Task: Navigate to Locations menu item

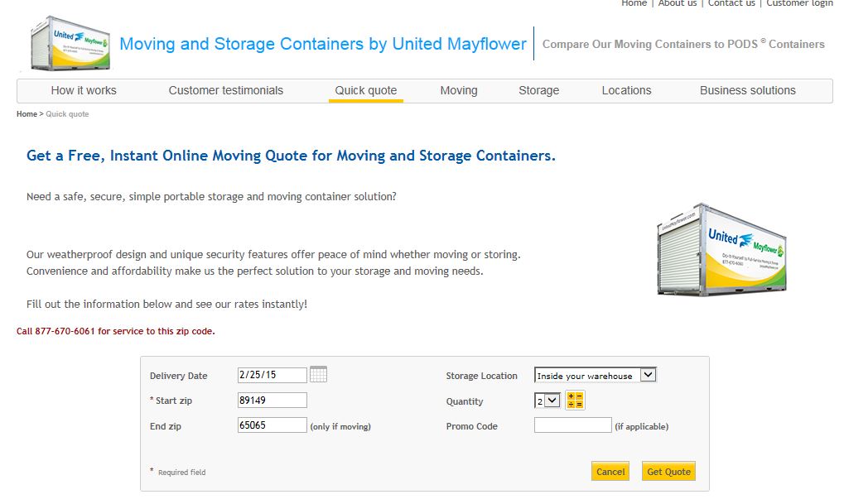Action: (626, 90)
